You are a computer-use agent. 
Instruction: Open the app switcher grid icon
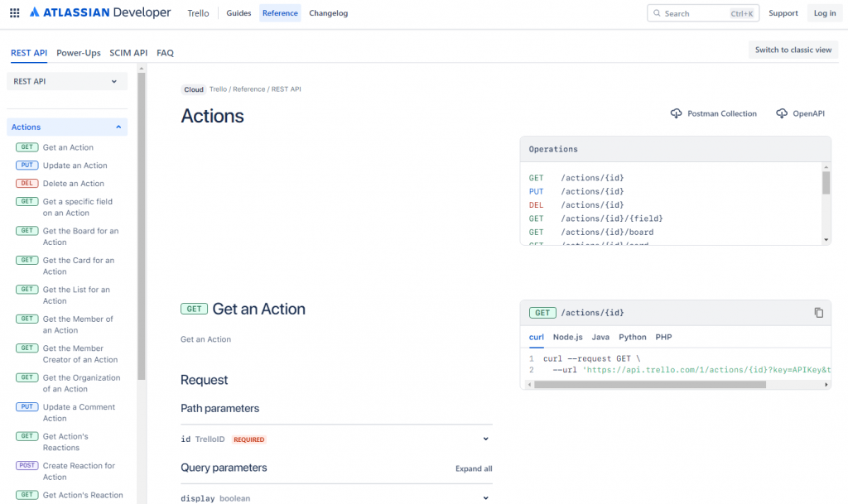coord(15,13)
